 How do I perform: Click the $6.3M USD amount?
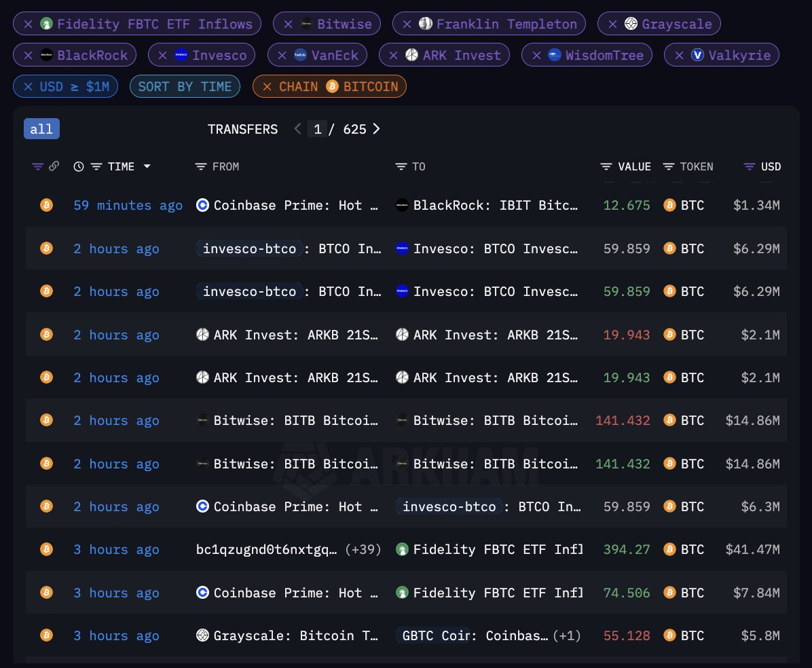pos(760,507)
